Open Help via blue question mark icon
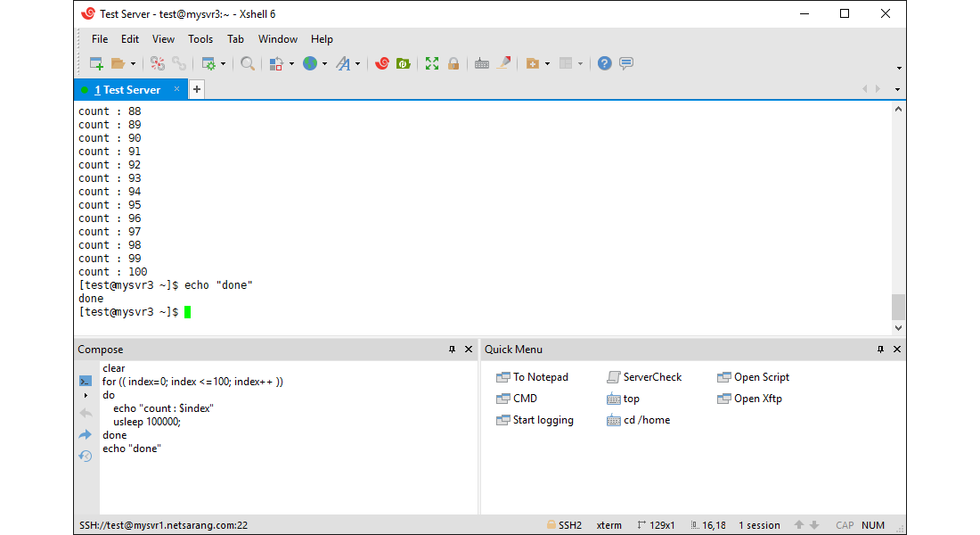The image size is (980, 535). pos(604,63)
